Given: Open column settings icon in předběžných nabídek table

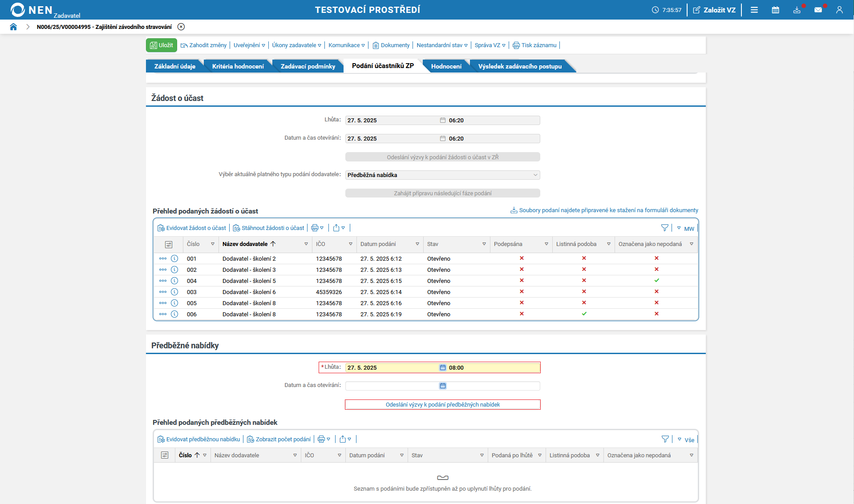Looking at the screenshot, I should click(x=165, y=455).
